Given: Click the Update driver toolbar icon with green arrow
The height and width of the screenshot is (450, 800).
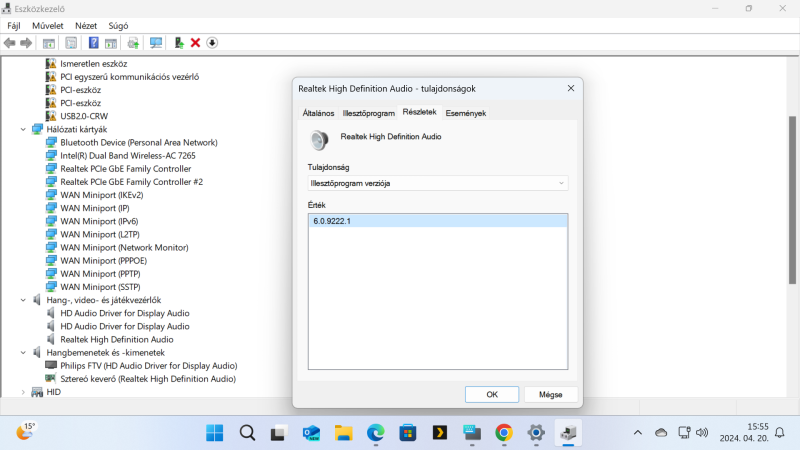Looking at the screenshot, I should tap(179, 43).
